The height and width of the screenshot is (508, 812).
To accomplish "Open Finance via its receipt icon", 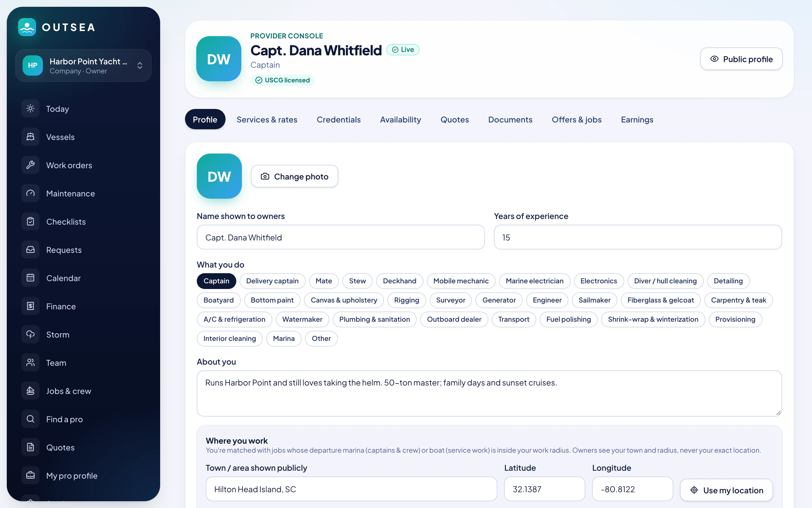I will click(30, 306).
